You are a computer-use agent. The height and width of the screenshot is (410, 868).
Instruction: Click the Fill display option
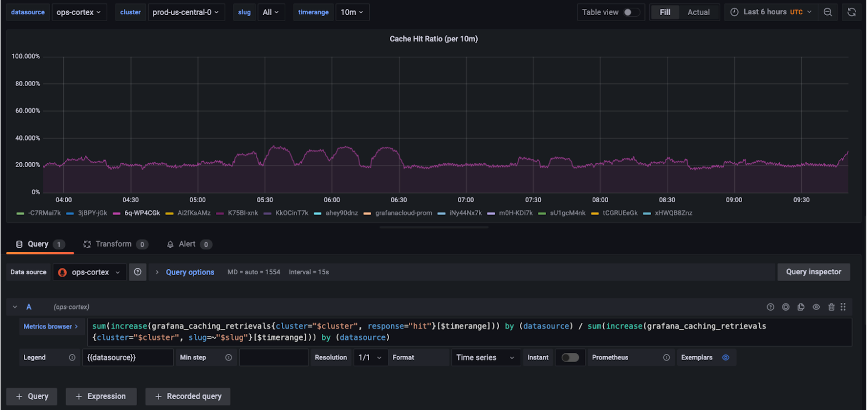click(x=665, y=12)
